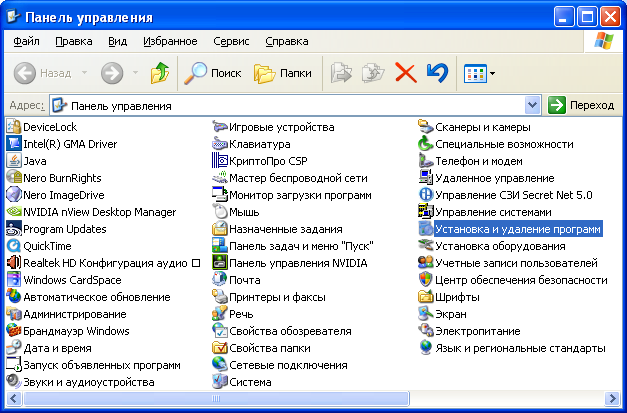Click the horizontal scrollbar thumb

click(216, 398)
